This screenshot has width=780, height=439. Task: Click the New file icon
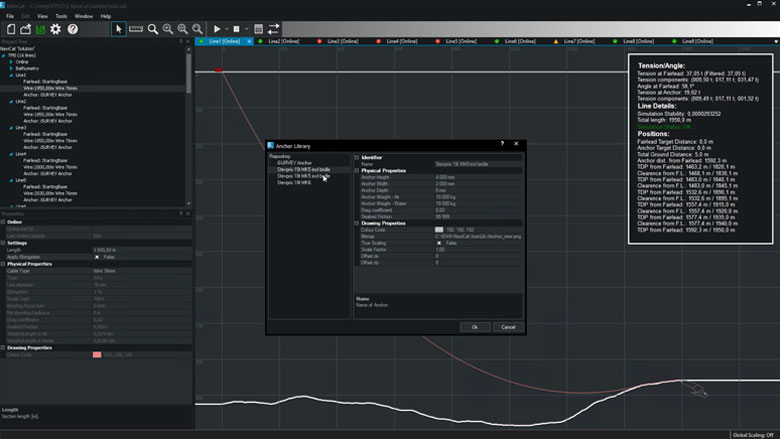[9, 29]
